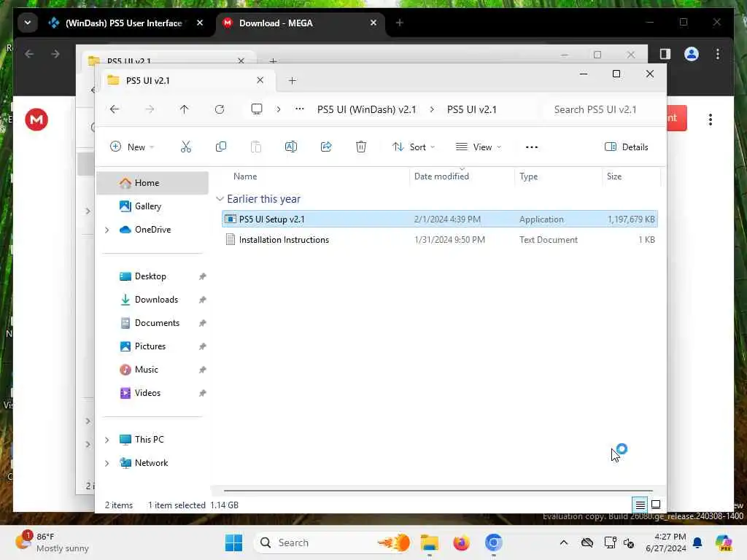Toggle the Chrome side panel icon
The height and width of the screenshot is (560, 747).
(665, 54)
